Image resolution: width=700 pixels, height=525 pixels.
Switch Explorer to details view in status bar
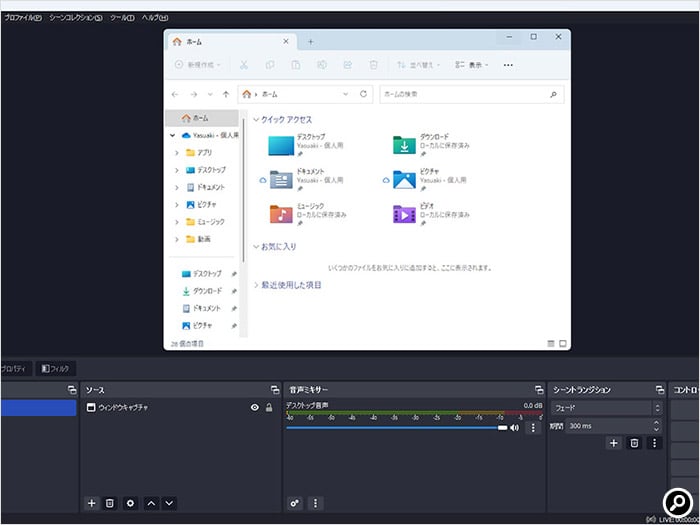(551, 343)
